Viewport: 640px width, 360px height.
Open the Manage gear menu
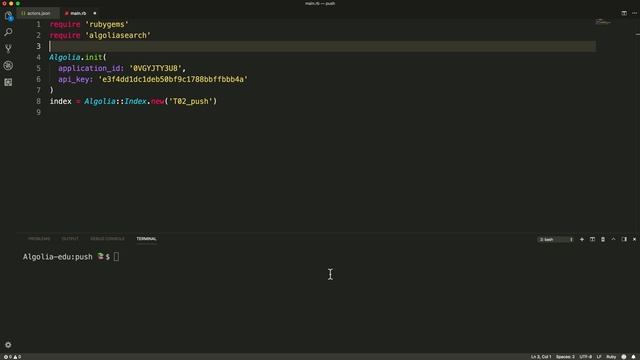(8, 344)
